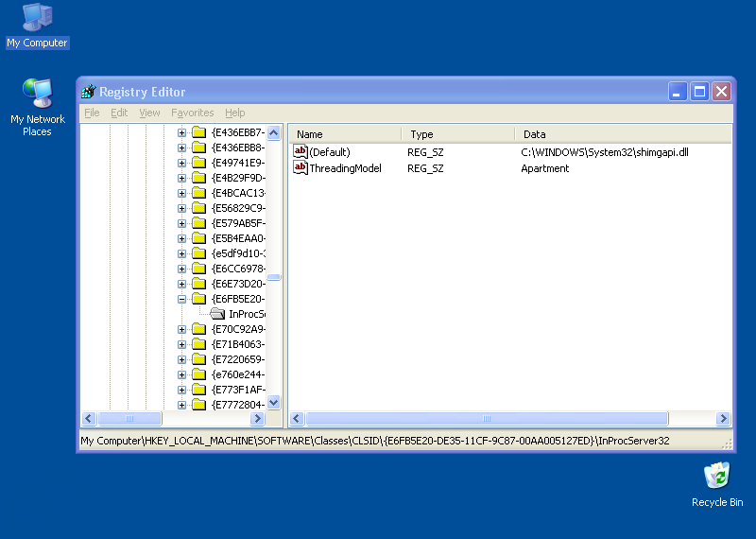The height and width of the screenshot is (539, 756).
Task: Click folder icon of {E773F1AF- key
Action: pyautogui.click(x=199, y=390)
